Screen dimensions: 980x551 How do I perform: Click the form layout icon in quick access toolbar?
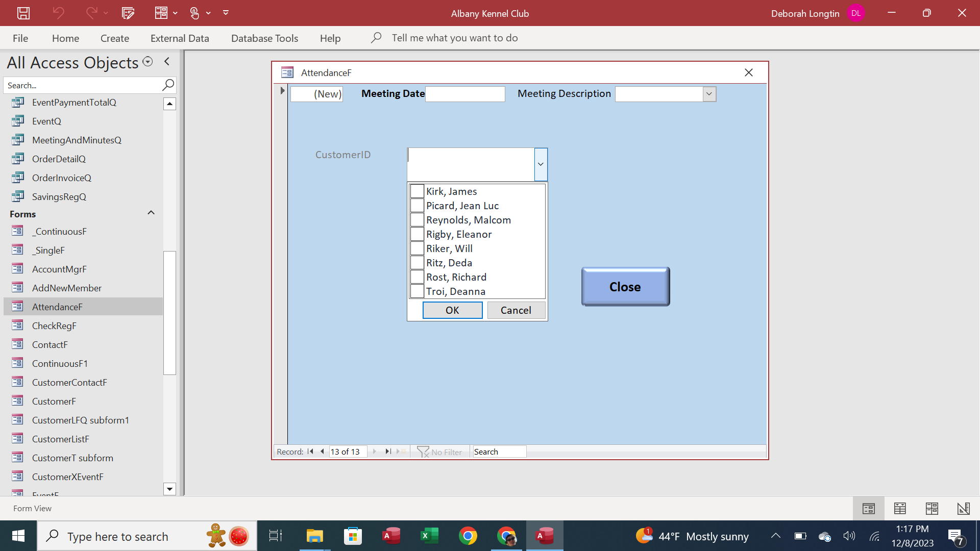coord(161,13)
